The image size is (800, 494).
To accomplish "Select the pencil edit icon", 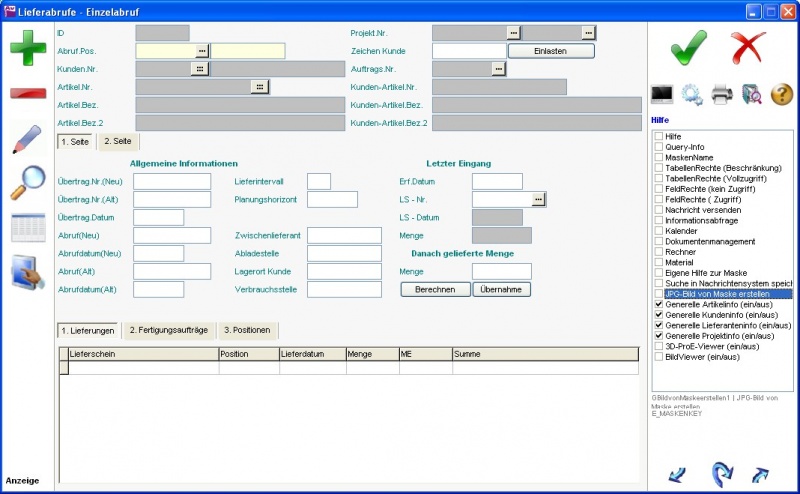I will (28, 138).
